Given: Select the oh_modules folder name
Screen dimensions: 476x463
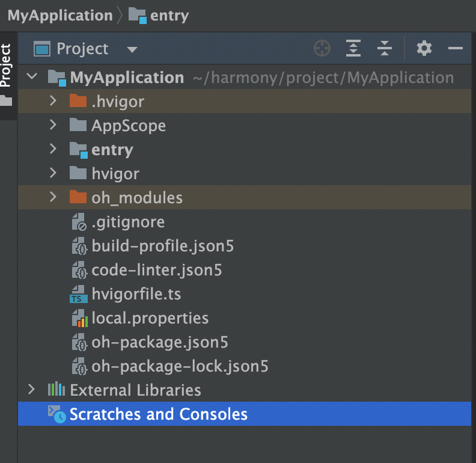Looking at the screenshot, I should pyautogui.click(x=137, y=198).
